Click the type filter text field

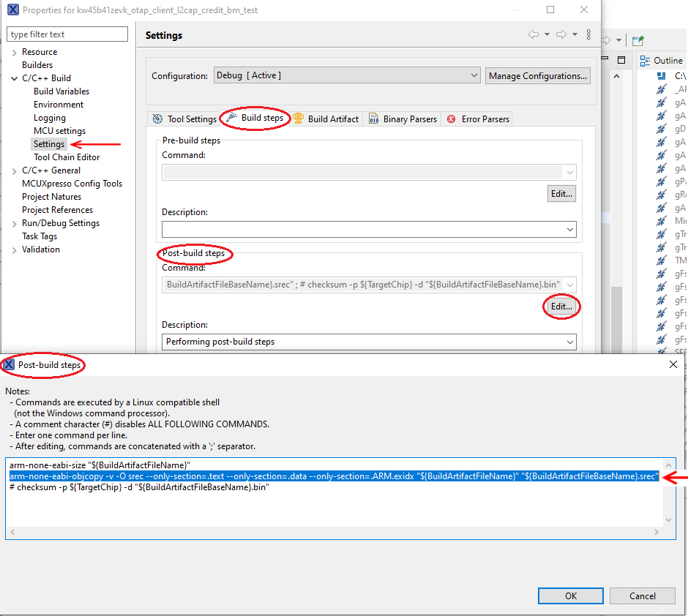point(67,34)
